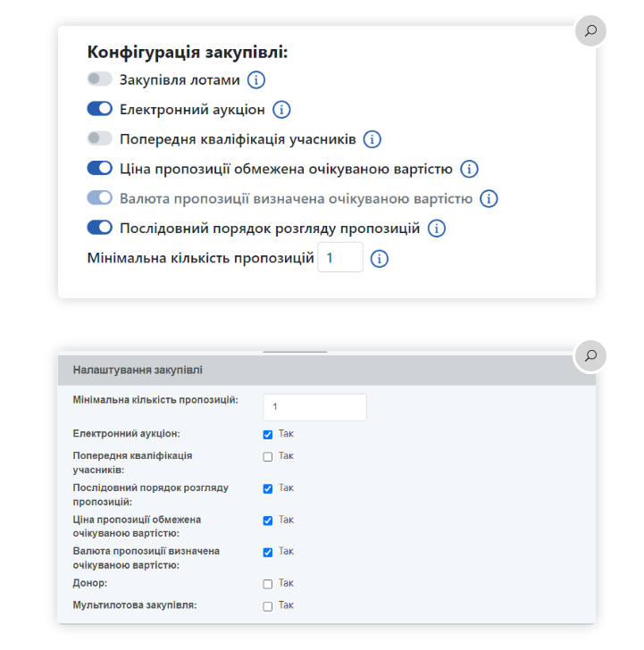
Task: Click info icon beside Електронний аукціон toggle
Action: tap(281, 110)
